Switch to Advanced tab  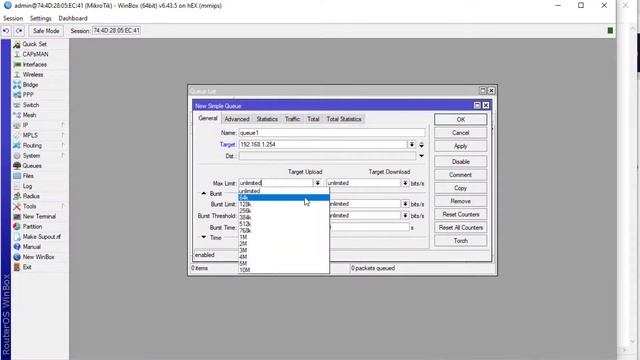tap(237, 119)
